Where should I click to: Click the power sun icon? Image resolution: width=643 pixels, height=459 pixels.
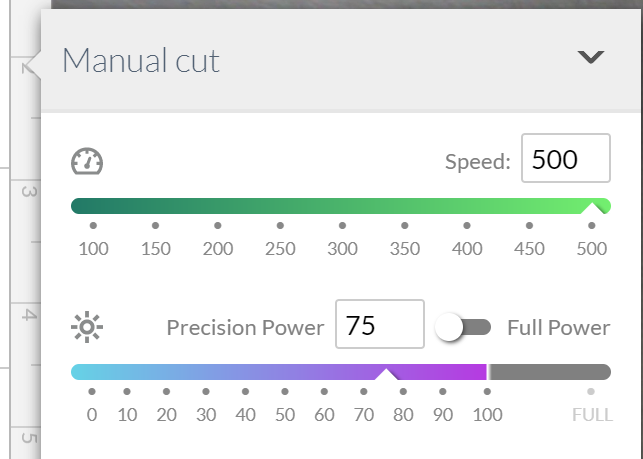coord(88,326)
